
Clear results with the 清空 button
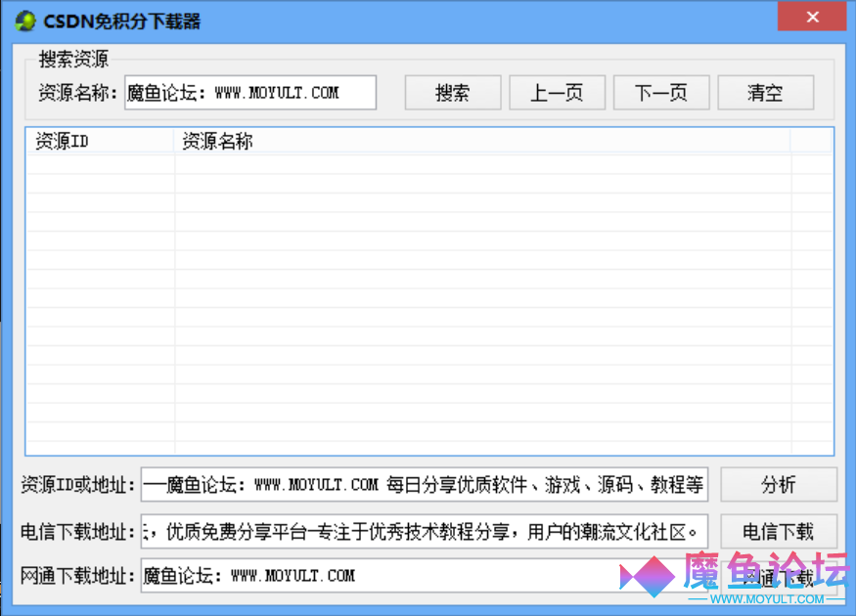(x=765, y=93)
